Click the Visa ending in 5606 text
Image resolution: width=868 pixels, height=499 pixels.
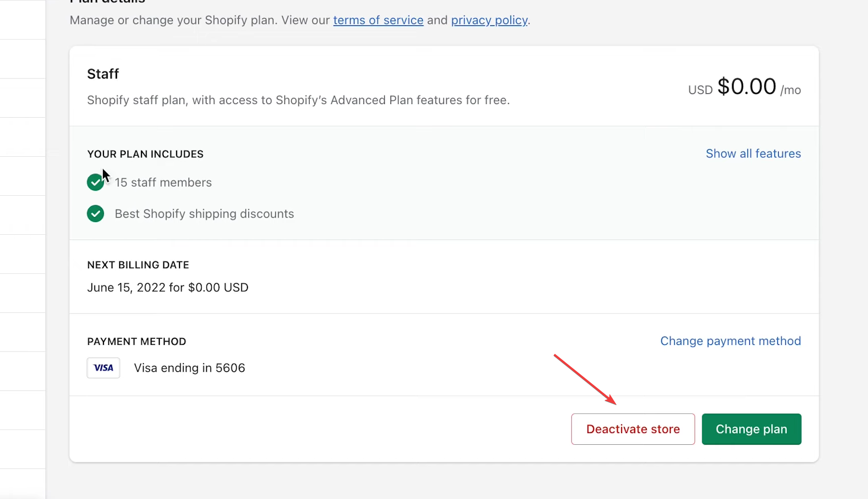coord(189,368)
